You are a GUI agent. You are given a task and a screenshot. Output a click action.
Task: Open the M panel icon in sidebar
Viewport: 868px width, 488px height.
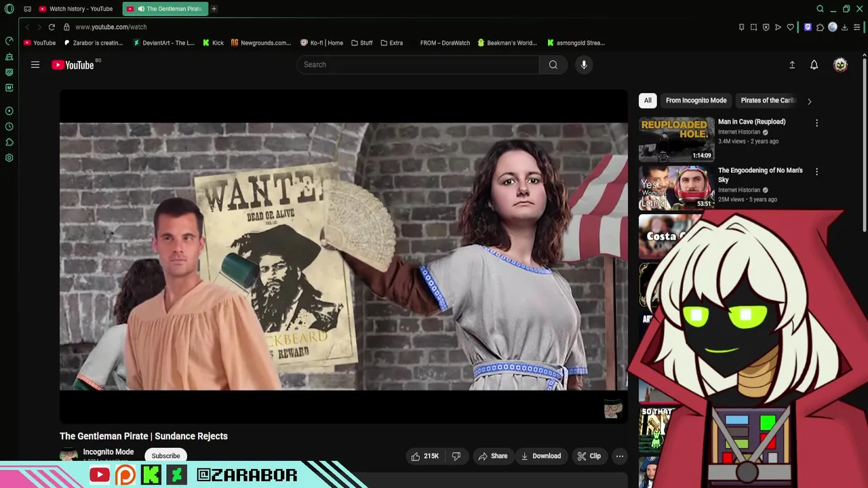point(9,87)
